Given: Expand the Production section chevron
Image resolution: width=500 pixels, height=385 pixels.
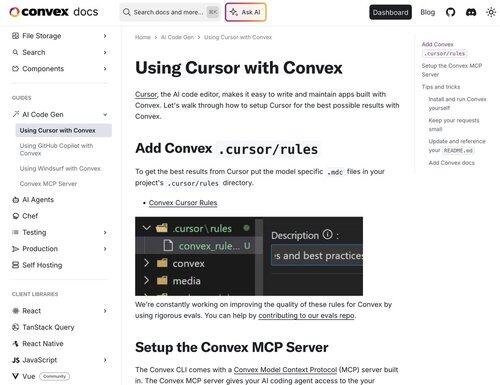Looking at the screenshot, I should (105, 249).
